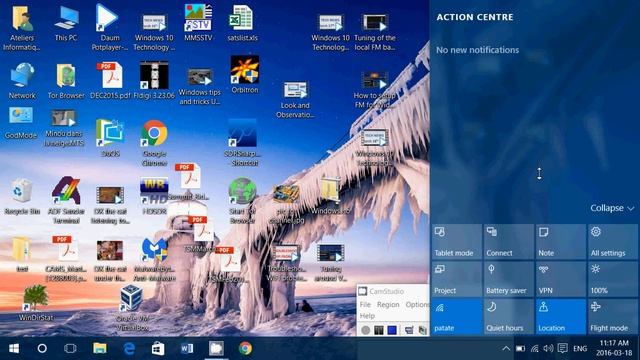640x360 pixels.
Task: Click the Action Centre tray icon
Action: [562, 349]
